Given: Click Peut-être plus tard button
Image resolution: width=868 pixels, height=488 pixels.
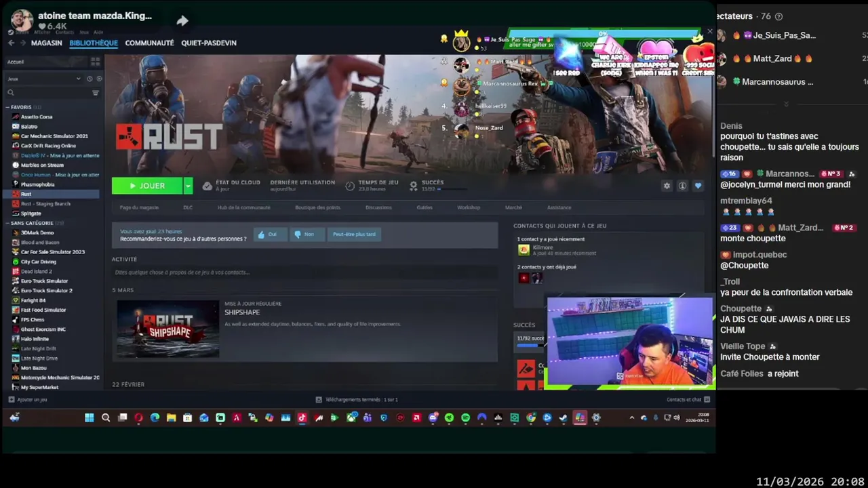Looking at the screenshot, I should pos(354,235).
